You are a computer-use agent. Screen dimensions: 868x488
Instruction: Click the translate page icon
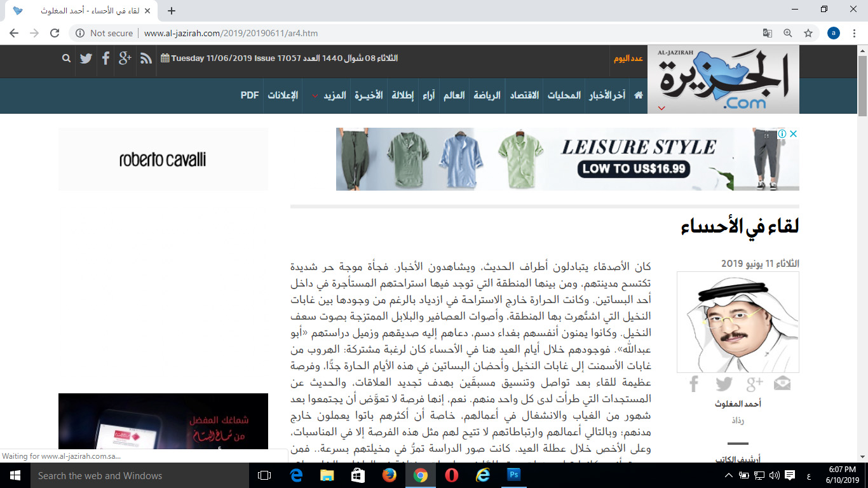pos(768,33)
